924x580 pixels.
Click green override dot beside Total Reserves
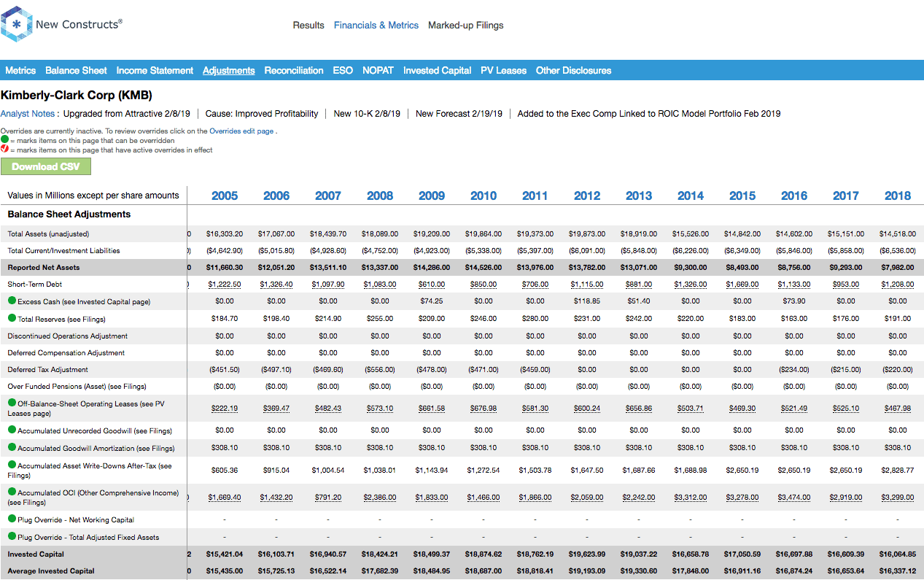coord(12,318)
